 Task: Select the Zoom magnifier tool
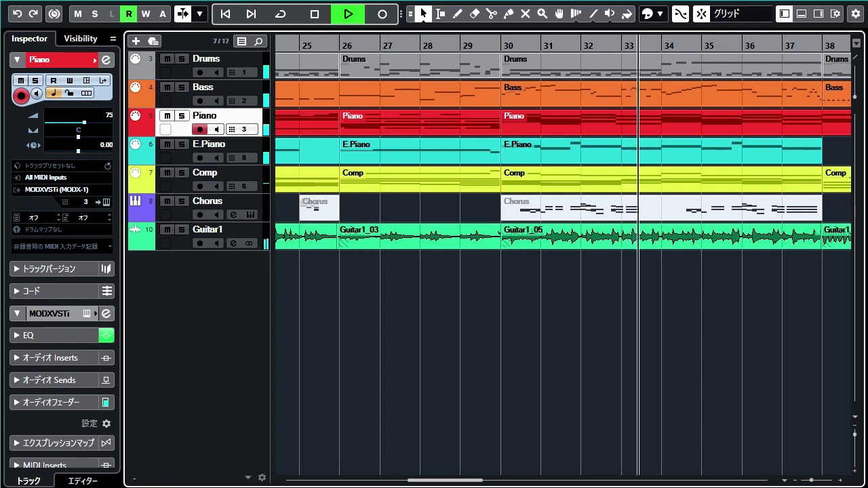(542, 14)
